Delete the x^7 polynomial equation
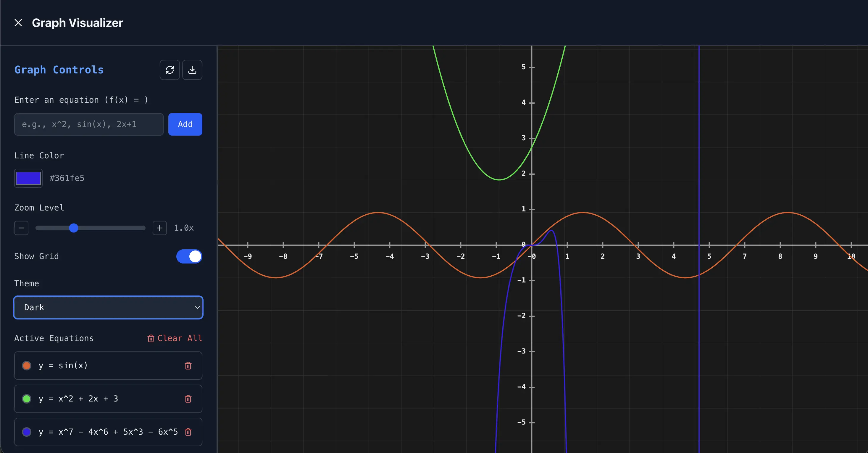 (188, 432)
